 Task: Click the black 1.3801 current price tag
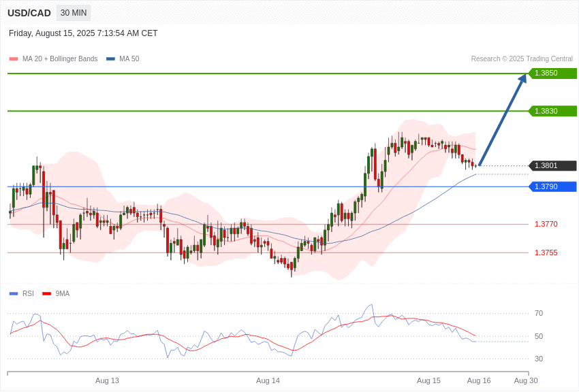(553, 165)
